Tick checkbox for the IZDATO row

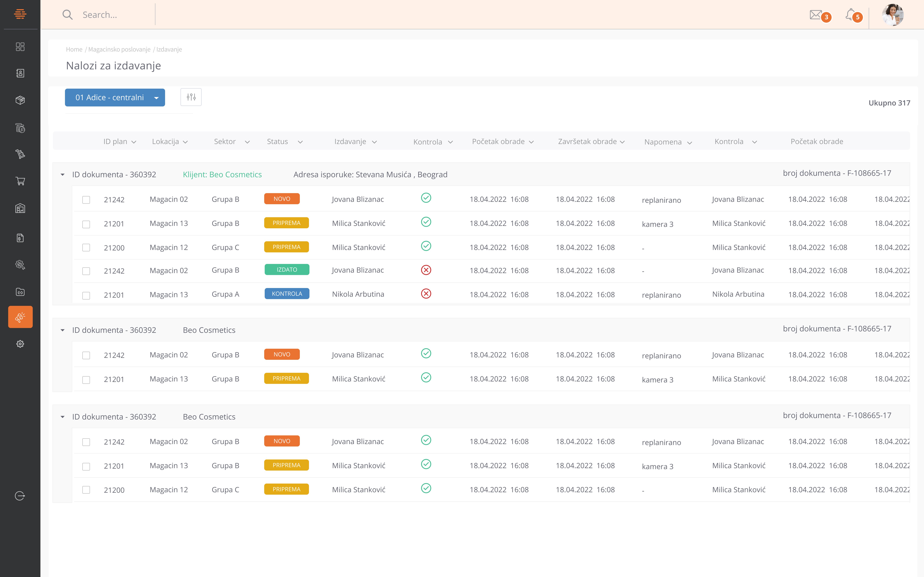pyautogui.click(x=86, y=271)
